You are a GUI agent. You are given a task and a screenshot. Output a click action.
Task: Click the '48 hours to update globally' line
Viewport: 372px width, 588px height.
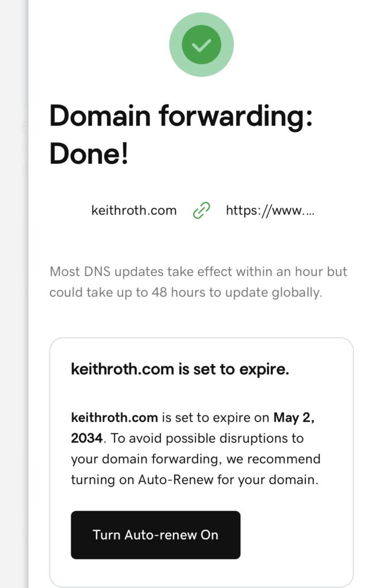[x=186, y=292]
